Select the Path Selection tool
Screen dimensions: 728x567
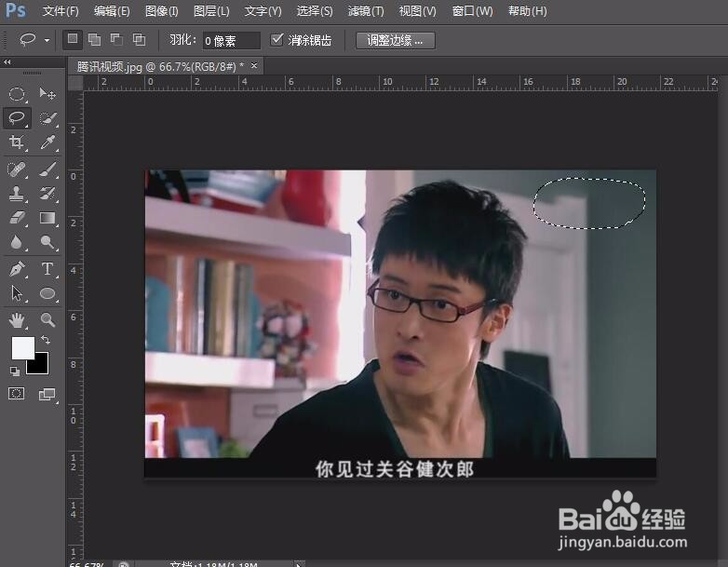pyautogui.click(x=17, y=293)
